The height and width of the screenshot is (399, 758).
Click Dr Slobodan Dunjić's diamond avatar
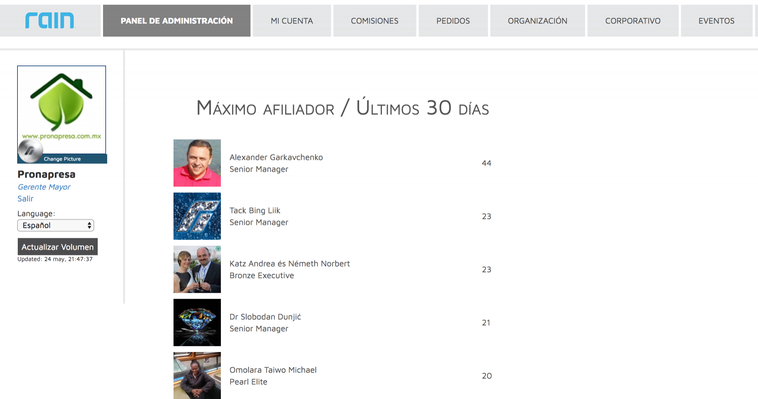(197, 323)
